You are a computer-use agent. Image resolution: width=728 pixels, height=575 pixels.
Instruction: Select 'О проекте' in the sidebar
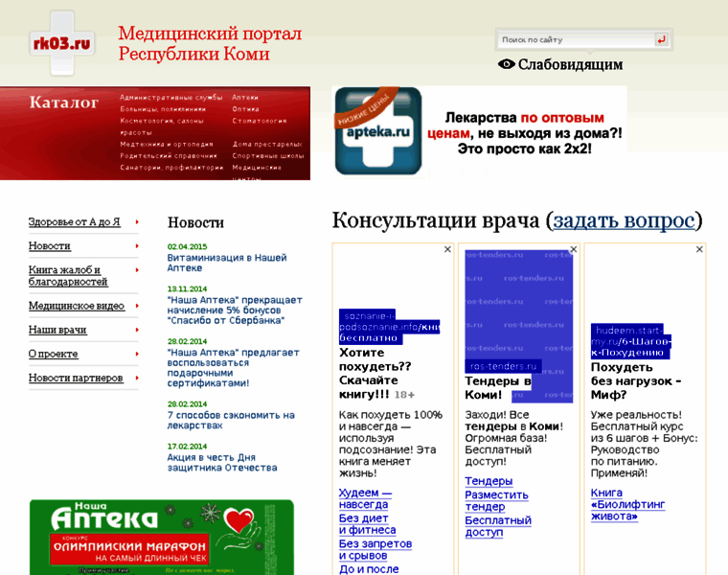coord(54,354)
